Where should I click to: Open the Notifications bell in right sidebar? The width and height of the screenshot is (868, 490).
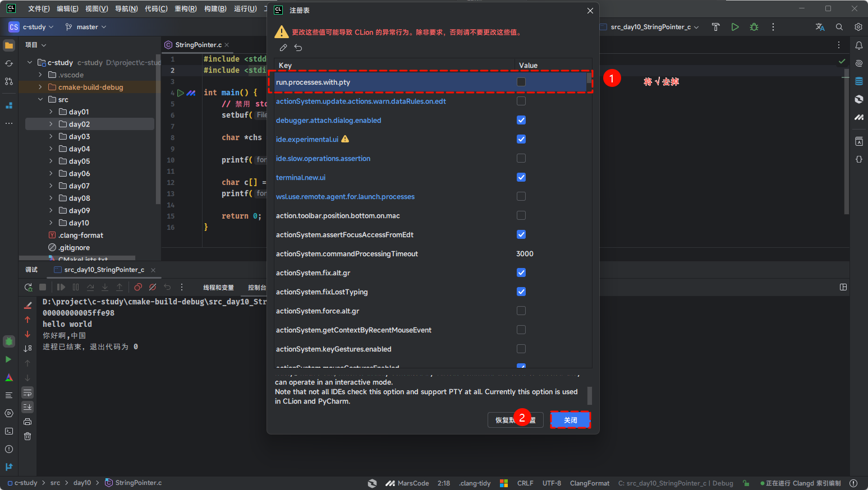(858, 45)
